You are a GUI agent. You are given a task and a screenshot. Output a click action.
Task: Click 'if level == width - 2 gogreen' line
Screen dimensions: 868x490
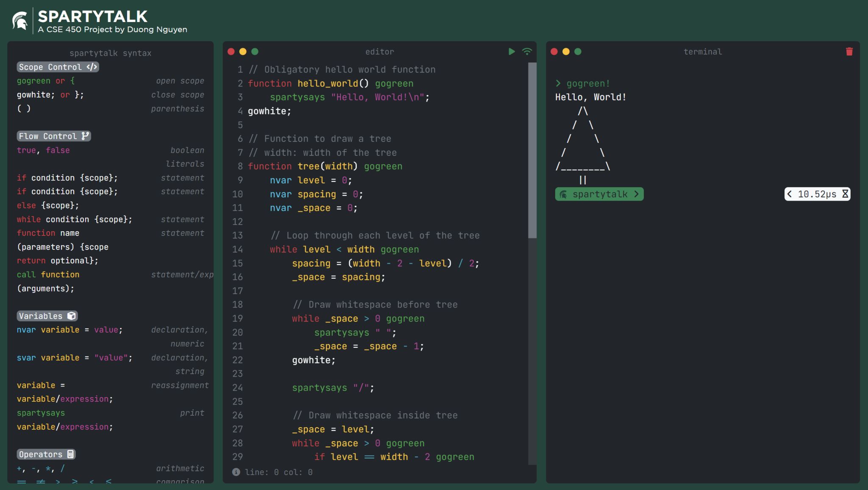394,457
